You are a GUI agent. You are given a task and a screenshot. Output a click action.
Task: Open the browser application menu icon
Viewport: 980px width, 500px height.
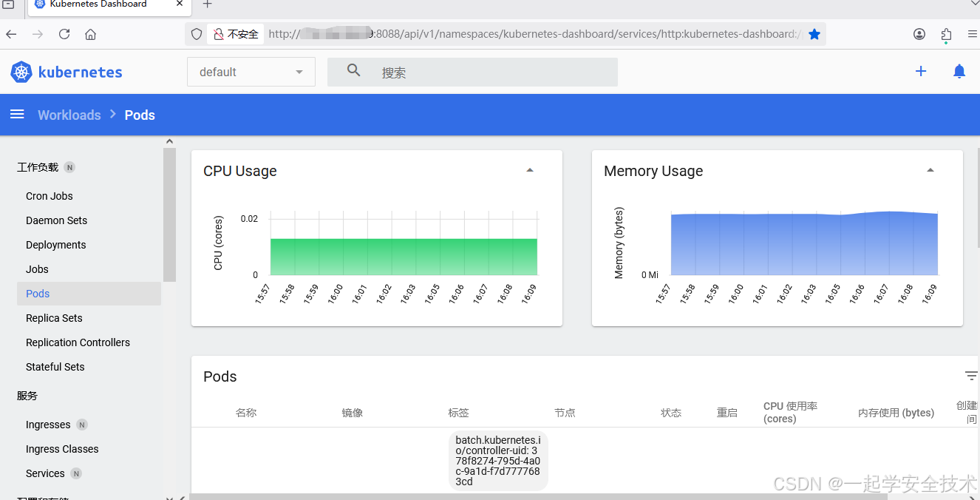click(x=972, y=34)
